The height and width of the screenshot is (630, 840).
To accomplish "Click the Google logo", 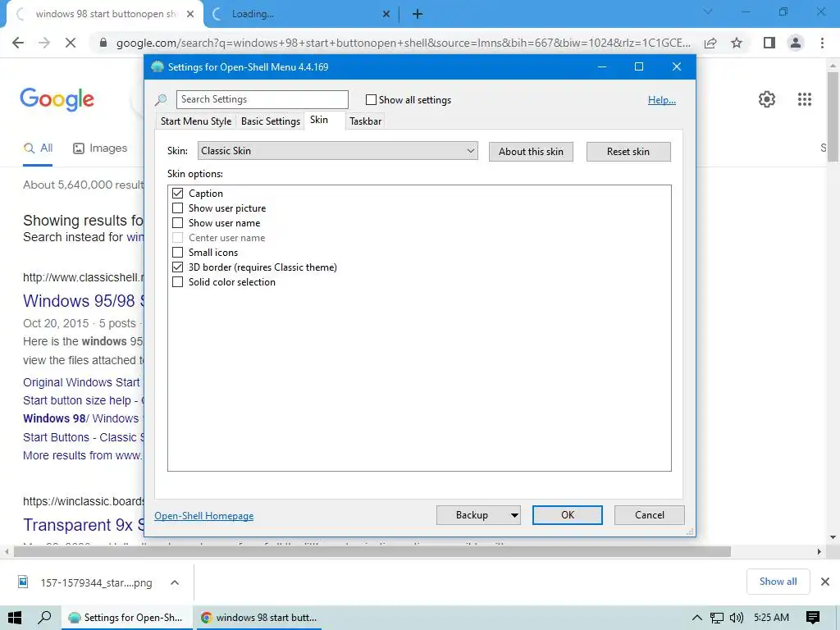I will [x=57, y=99].
